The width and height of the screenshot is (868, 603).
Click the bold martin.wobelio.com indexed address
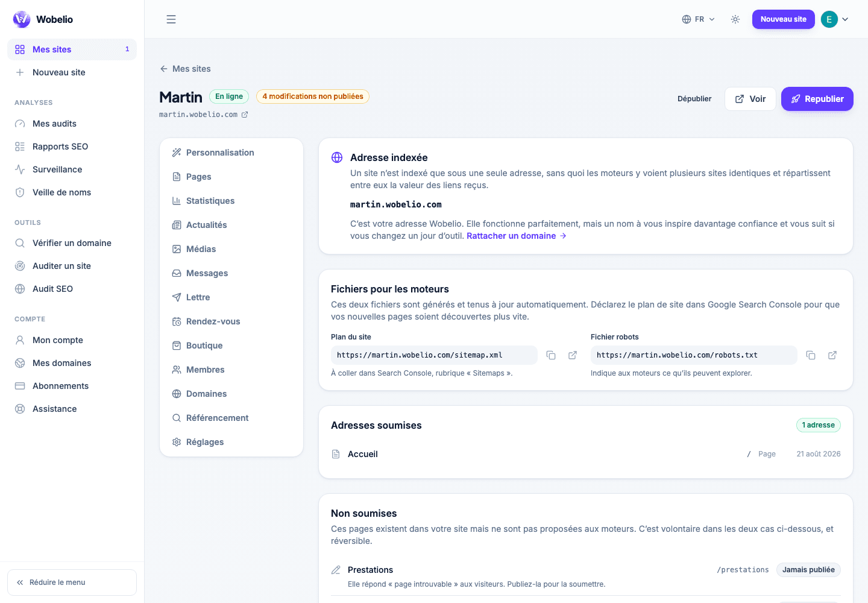point(396,204)
